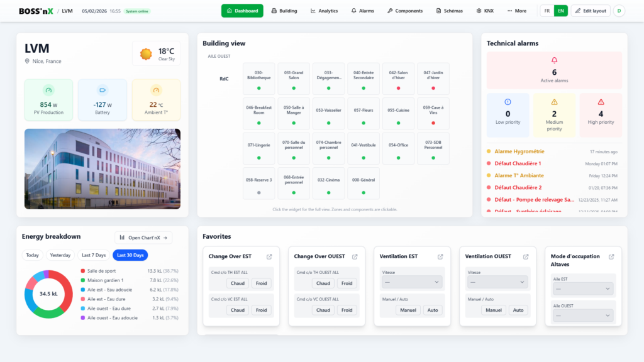The width and height of the screenshot is (644, 362).
Task: Click the Battery icon in status card
Action: click(102, 90)
